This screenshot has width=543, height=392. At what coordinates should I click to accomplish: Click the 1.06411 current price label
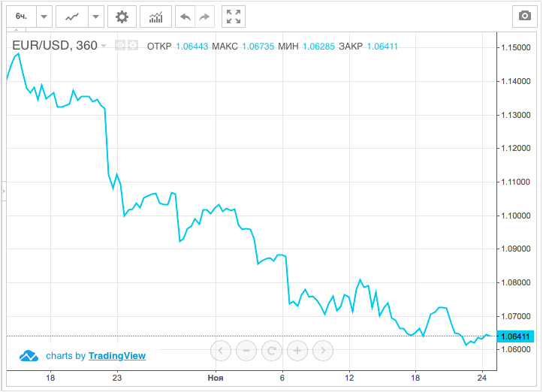pos(514,336)
